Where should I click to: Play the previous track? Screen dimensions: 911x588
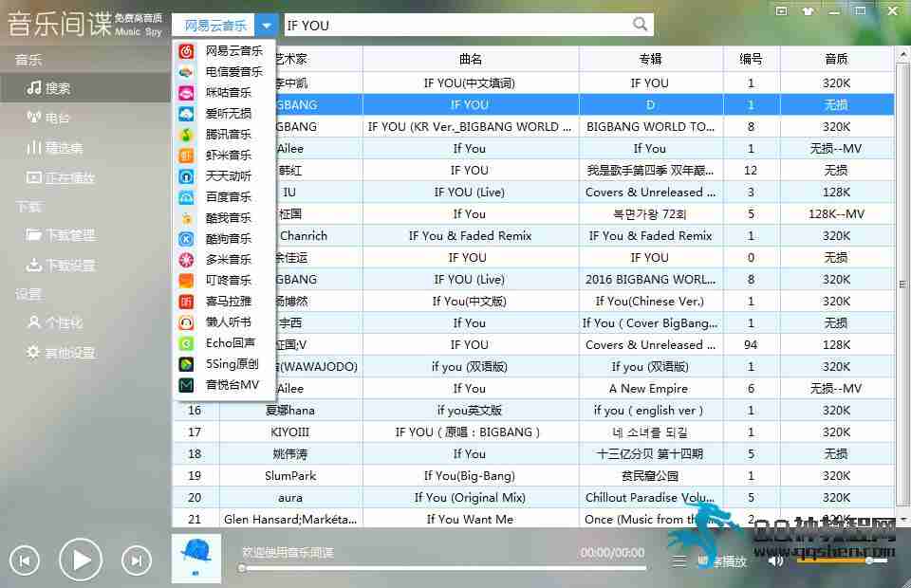click(25, 560)
